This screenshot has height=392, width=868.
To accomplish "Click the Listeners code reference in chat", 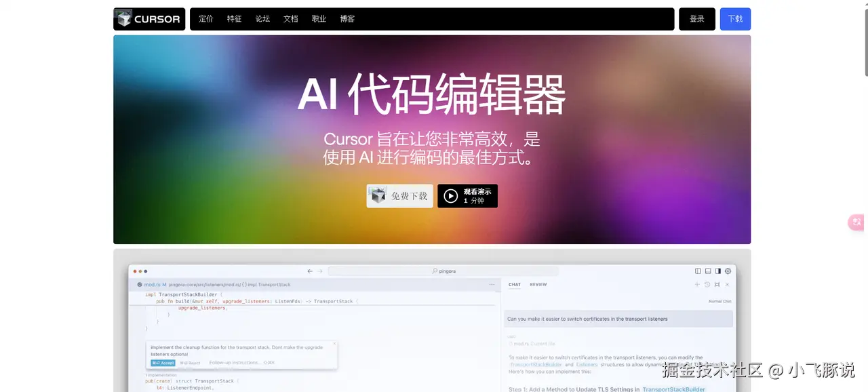I will 587,365.
